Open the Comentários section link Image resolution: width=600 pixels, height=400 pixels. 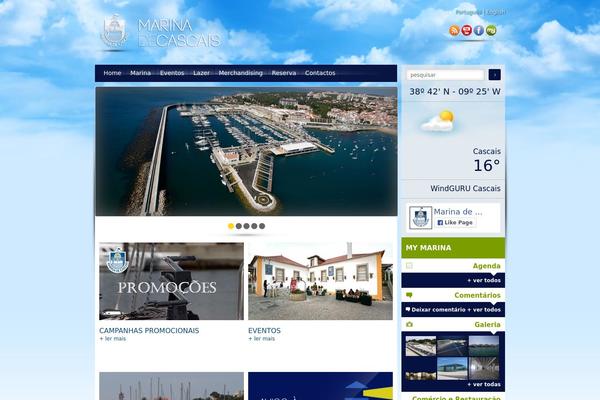[x=477, y=295]
